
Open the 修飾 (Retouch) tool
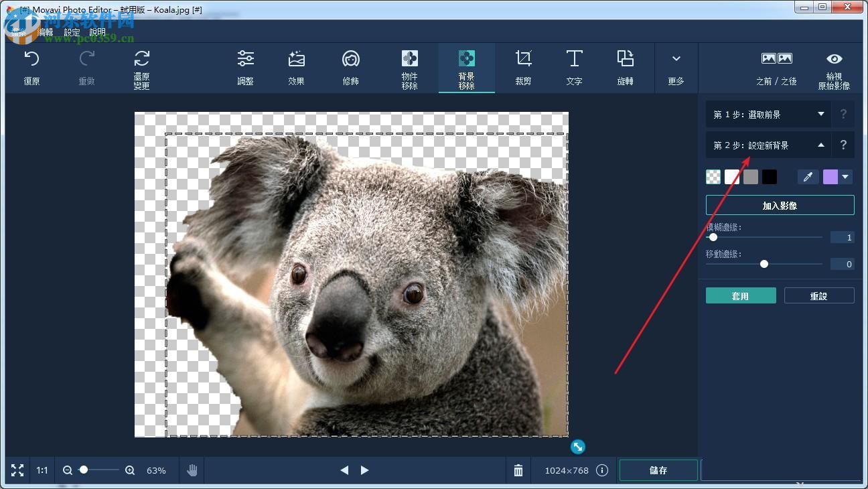pyautogui.click(x=350, y=67)
